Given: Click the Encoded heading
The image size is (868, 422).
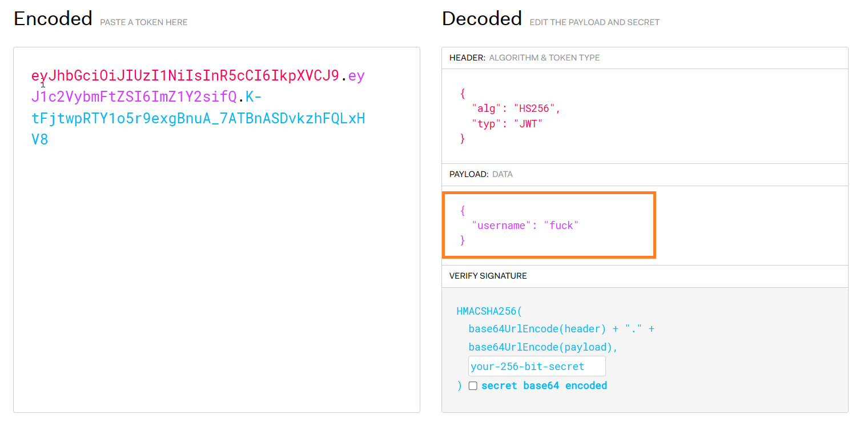Looking at the screenshot, I should pos(53,19).
